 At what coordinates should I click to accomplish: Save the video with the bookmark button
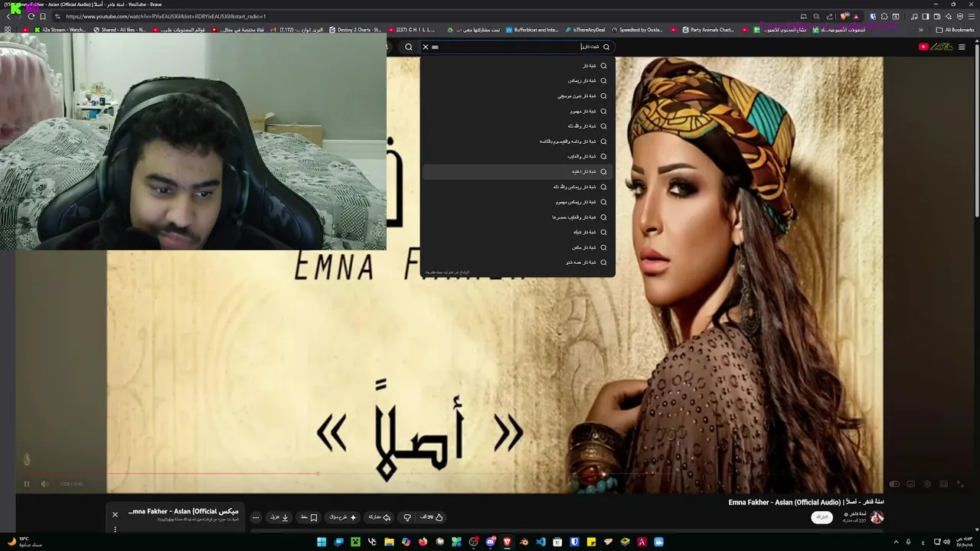point(309,517)
